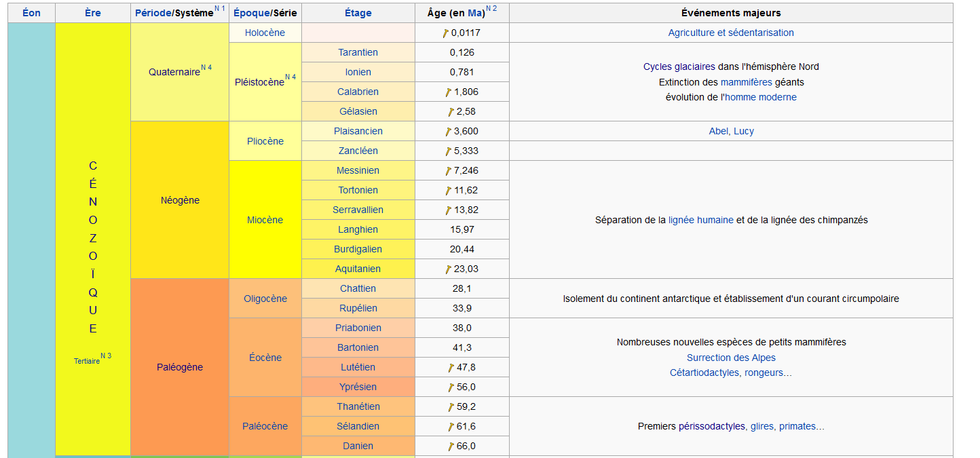Open the Messinien stage link
Image resolution: width=980 pixels, height=458 pixels.
point(358,170)
